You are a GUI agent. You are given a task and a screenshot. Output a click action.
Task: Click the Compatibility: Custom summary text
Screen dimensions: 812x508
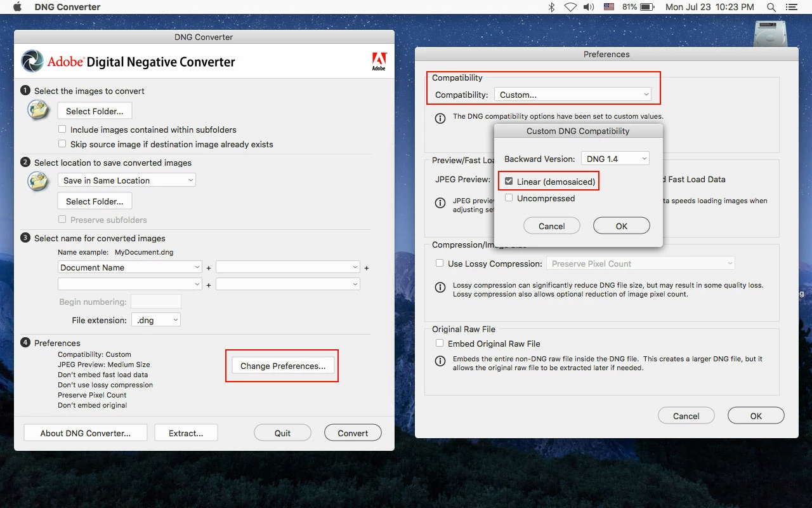pyautogui.click(x=95, y=354)
